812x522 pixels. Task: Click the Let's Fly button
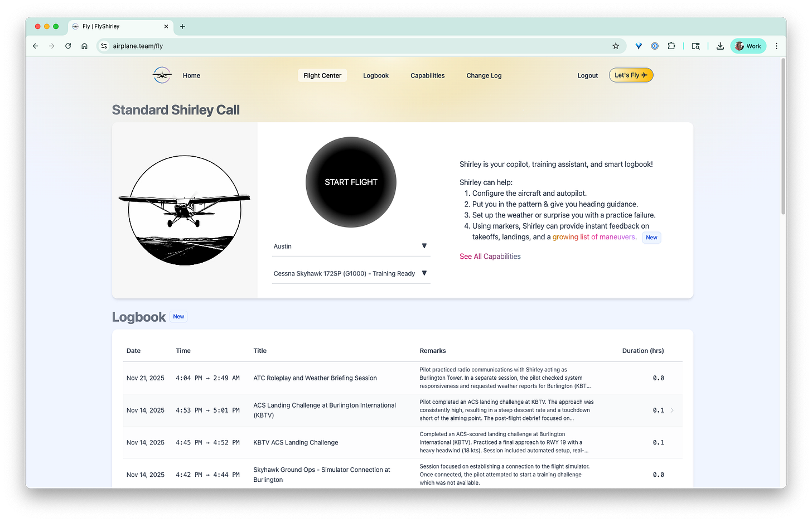coord(631,75)
